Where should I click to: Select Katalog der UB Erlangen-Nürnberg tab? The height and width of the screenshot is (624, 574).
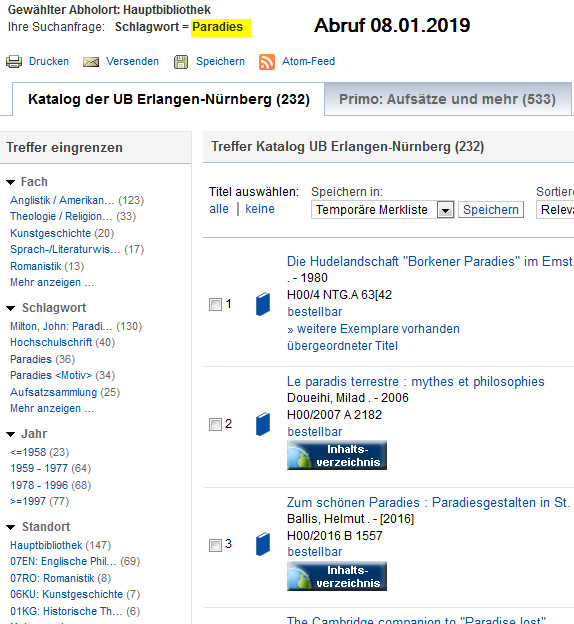pos(169,99)
